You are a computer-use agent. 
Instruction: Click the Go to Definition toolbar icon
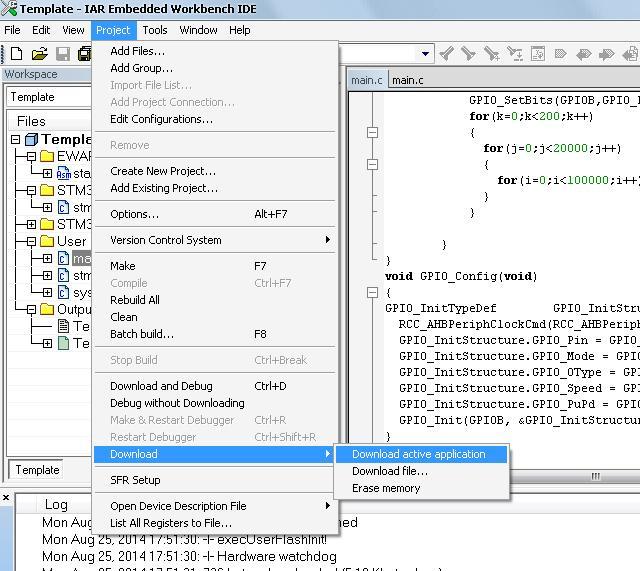[x=538, y=53]
